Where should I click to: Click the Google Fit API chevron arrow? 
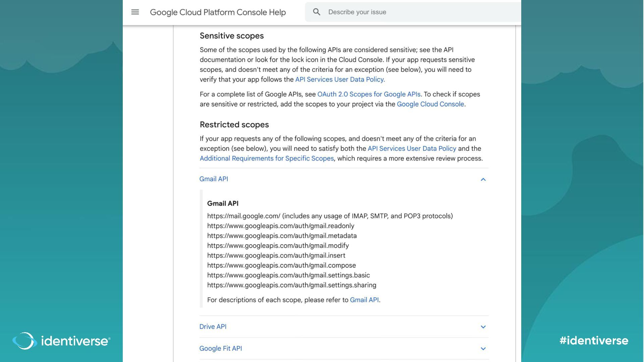[483, 349]
